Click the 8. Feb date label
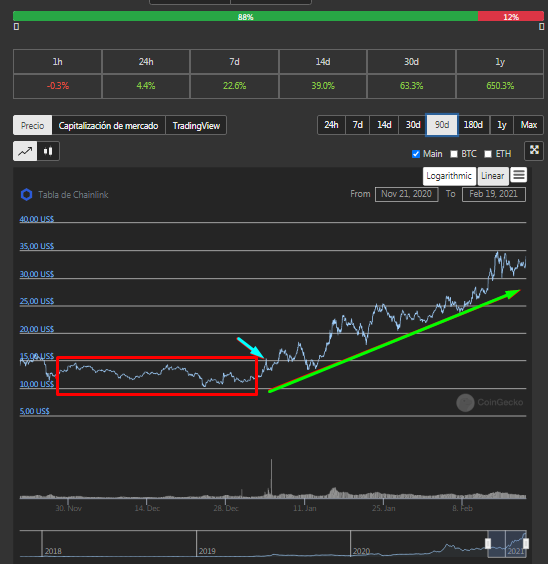Screen dimensions: 548x564 point(462,508)
